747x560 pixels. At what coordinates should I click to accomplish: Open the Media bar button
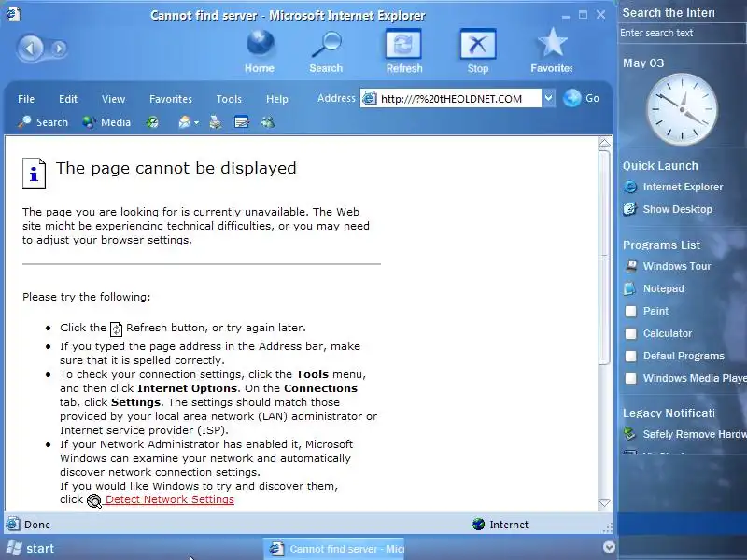point(106,122)
